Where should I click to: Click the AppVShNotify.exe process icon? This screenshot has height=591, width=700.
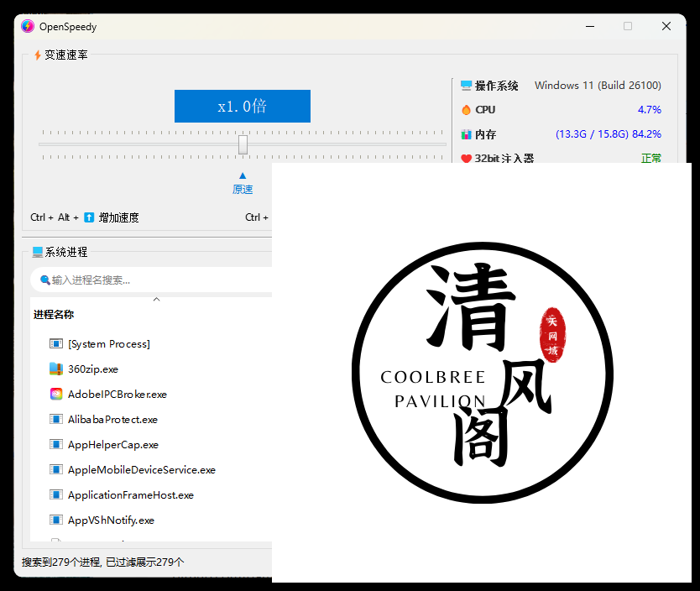[x=55, y=520]
